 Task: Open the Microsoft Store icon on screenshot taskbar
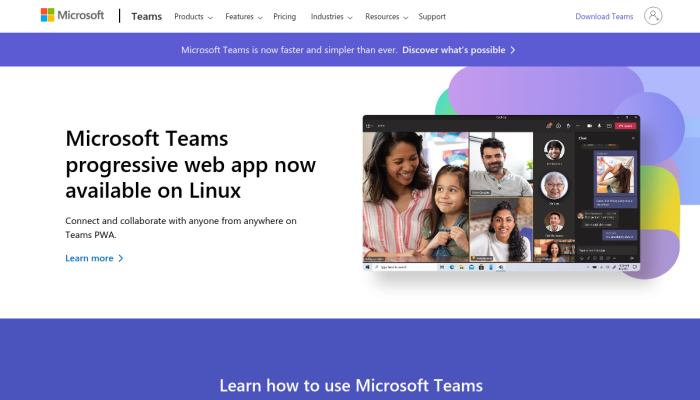481,267
